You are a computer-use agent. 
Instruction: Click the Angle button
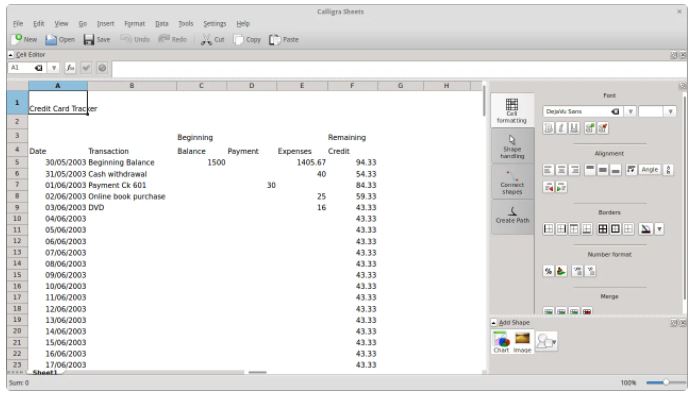650,170
